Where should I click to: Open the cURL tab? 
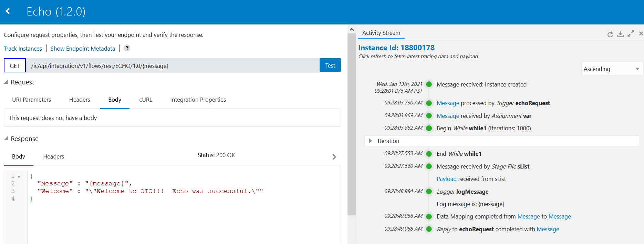(146, 100)
